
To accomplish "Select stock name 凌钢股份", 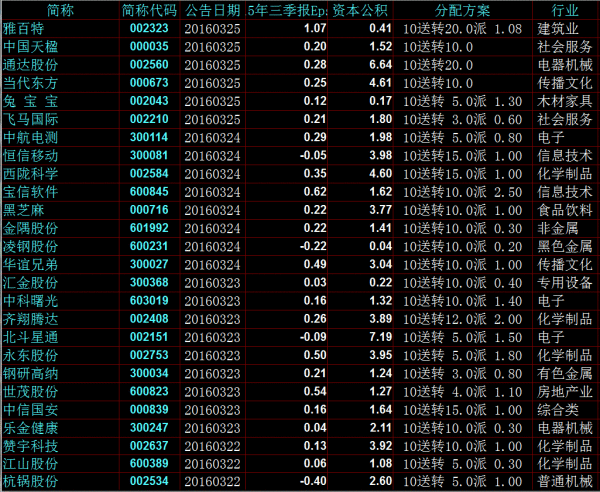I will pos(31,247).
